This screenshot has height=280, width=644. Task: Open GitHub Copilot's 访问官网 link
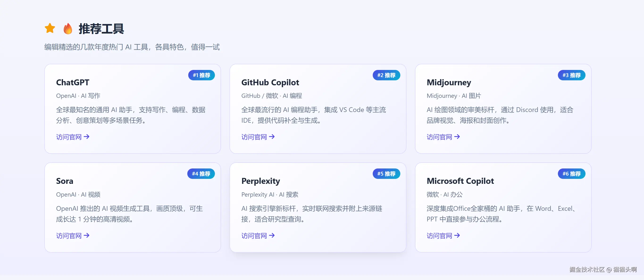258,137
